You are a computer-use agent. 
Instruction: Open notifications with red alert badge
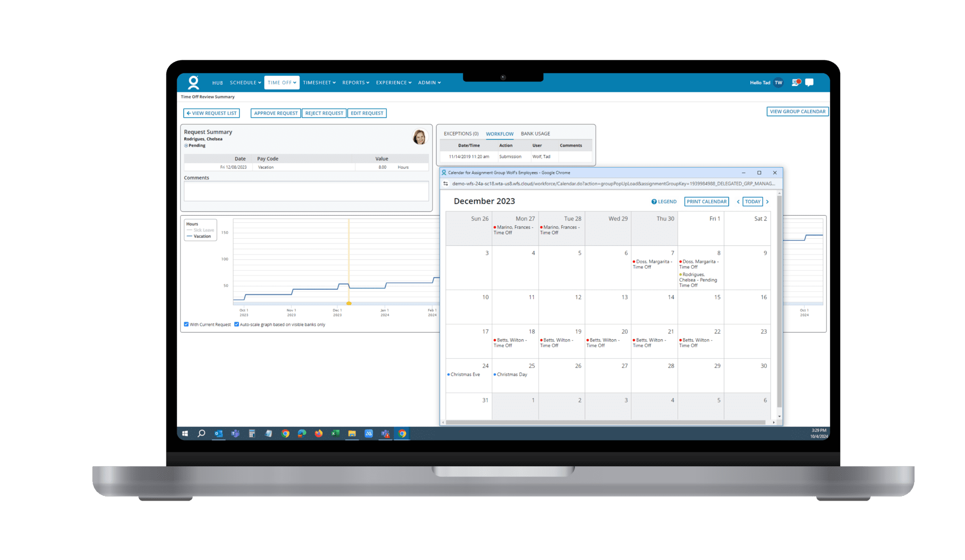[x=796, y=82]
